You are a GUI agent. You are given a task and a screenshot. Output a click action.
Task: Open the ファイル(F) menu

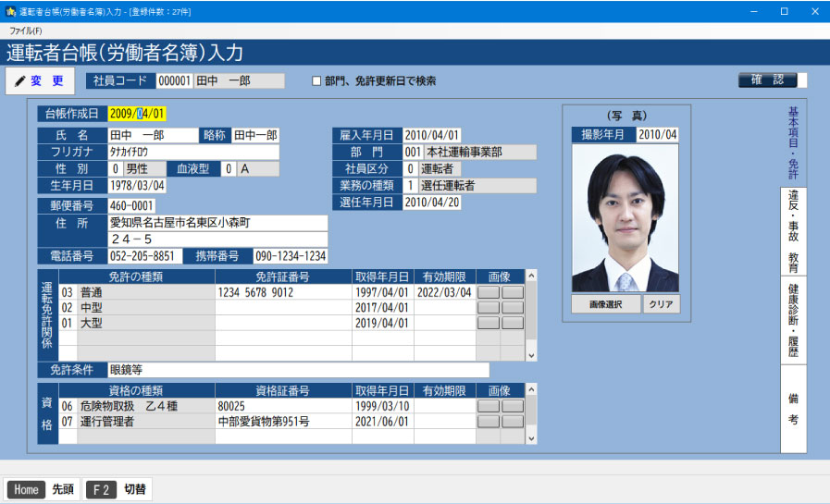pyautogui.click(x=25, y=31)
